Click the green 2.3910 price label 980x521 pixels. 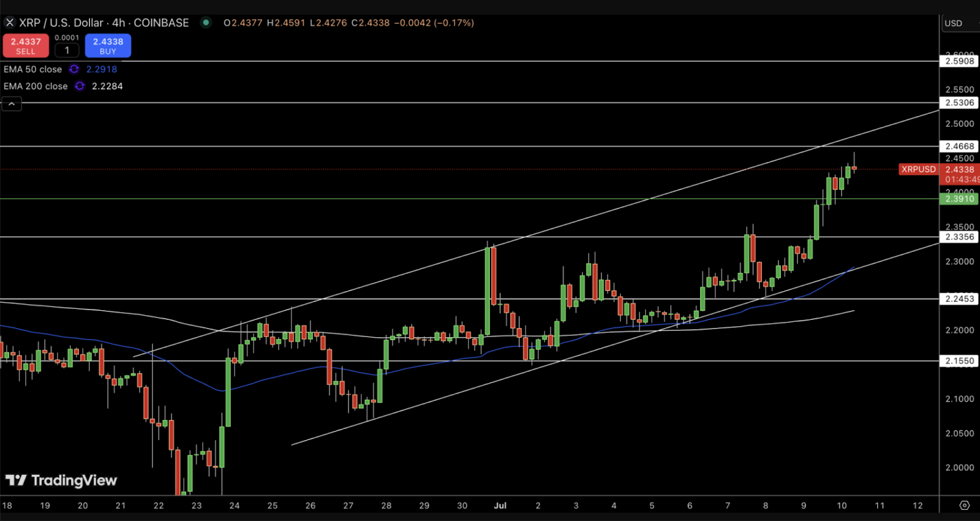pyautogui.click(x=959, y=199)
